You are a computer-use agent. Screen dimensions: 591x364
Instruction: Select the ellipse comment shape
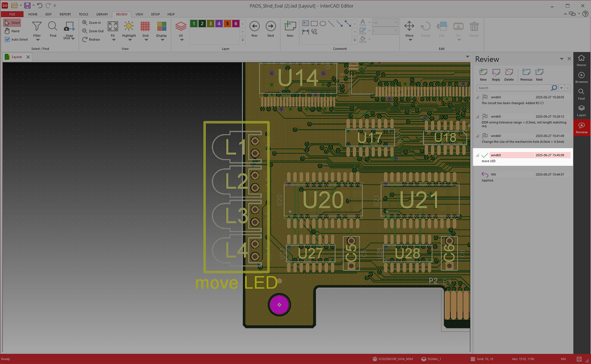point(323,23)
